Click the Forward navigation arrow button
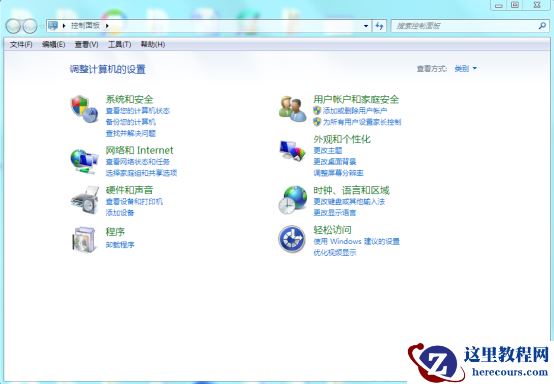554x384 pixels. [x=30, y=26]
